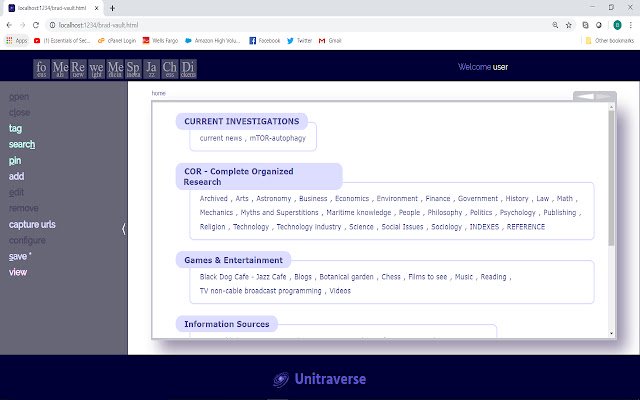The height and width of the screenshot is (400, 640).
Task: Open the 'Chess' entry under Games
Action: 391,277
